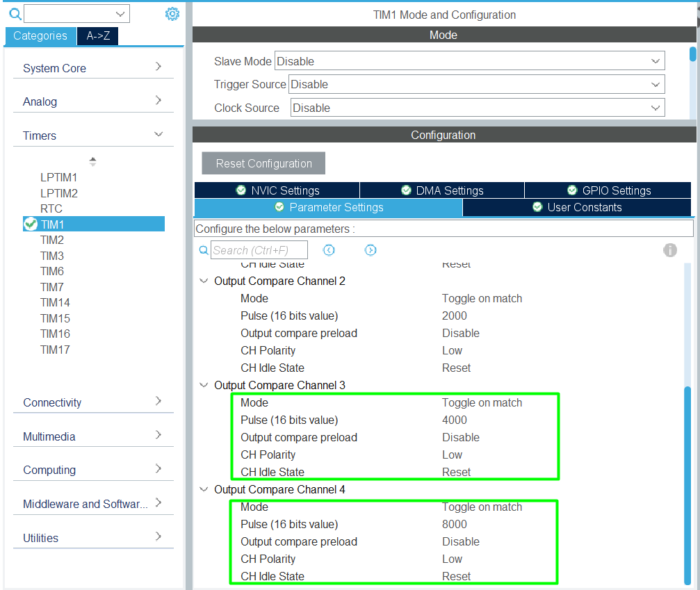Go to previous search result arrow
Image resolution: width=700 pixels, height=590 pixels.
329,250
